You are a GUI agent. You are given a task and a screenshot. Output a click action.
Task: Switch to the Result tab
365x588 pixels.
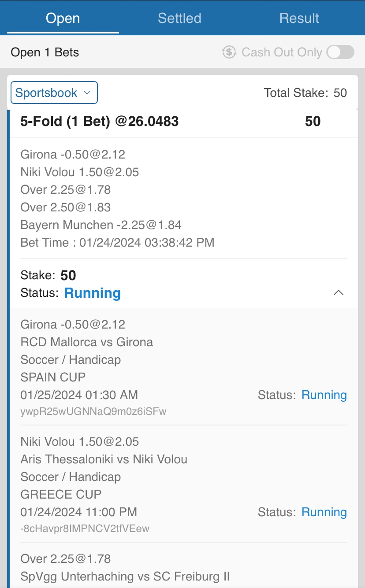tap(299, 18)
